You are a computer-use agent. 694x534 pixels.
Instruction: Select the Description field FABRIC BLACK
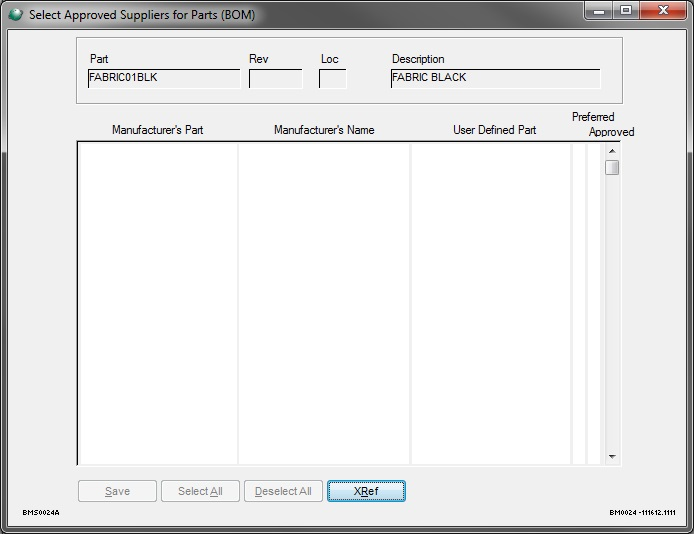click(x=496, y=78)
